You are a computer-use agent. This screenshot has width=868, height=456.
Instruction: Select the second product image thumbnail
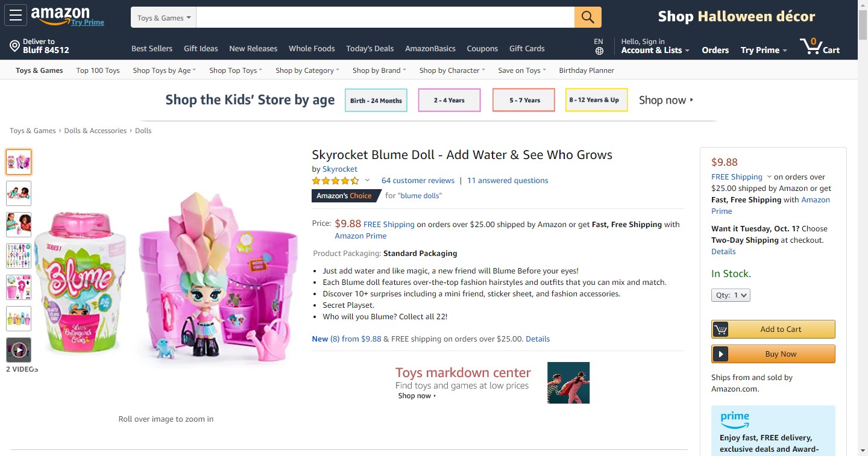19,193
